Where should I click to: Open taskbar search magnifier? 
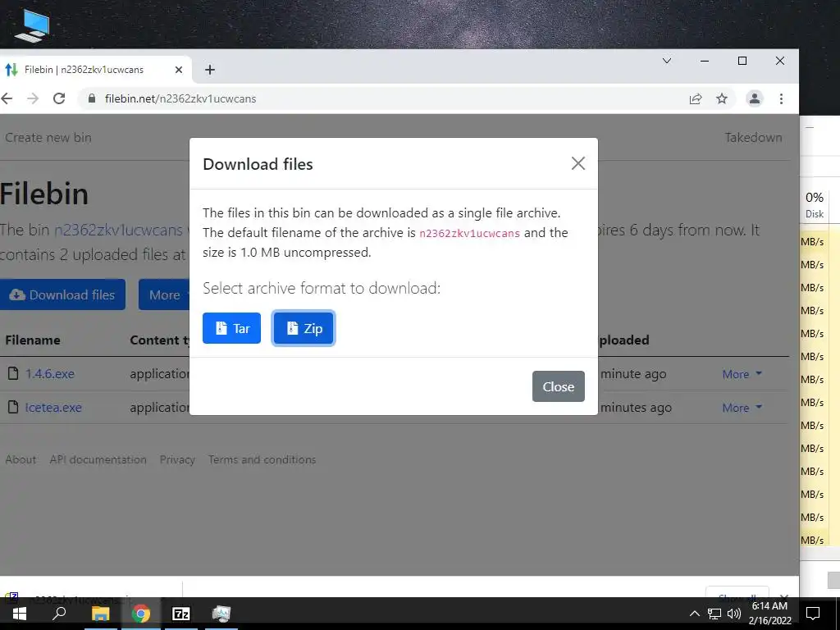click(59, 614)
